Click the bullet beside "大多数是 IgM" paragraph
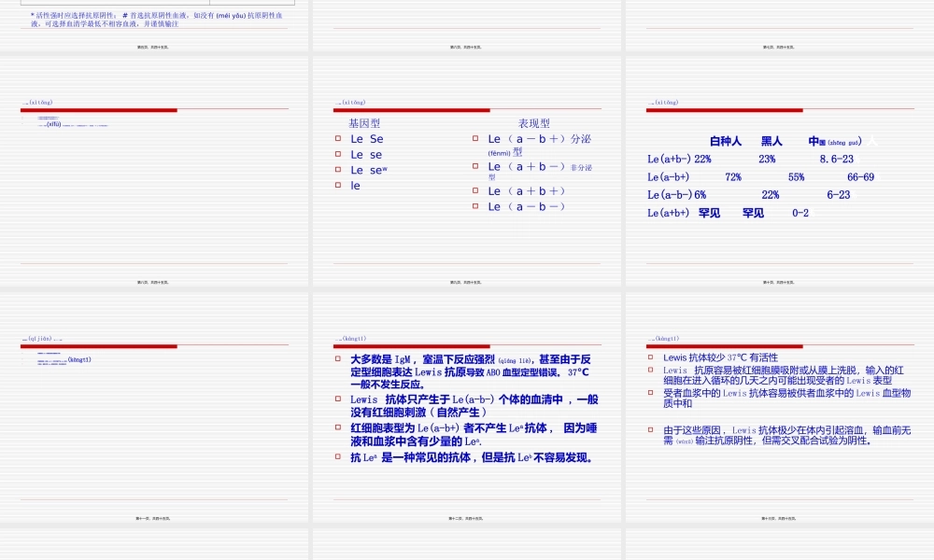 (x=337, y=358)
